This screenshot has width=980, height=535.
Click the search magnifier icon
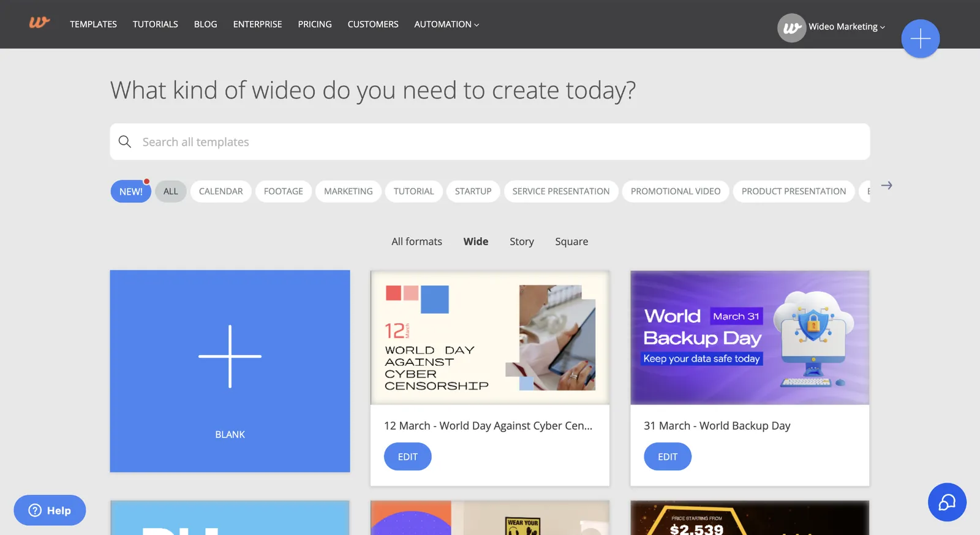click(125, 142)
